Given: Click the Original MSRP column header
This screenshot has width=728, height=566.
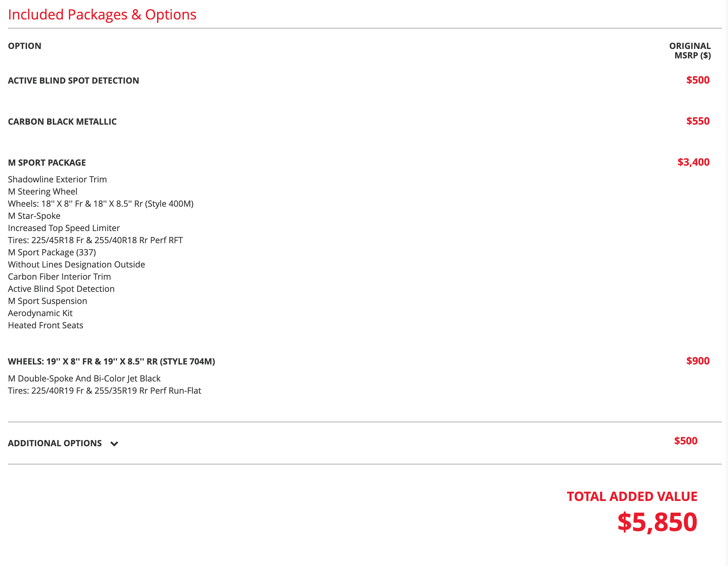Looking at the screenshot, I should click(x=690, y=51).
